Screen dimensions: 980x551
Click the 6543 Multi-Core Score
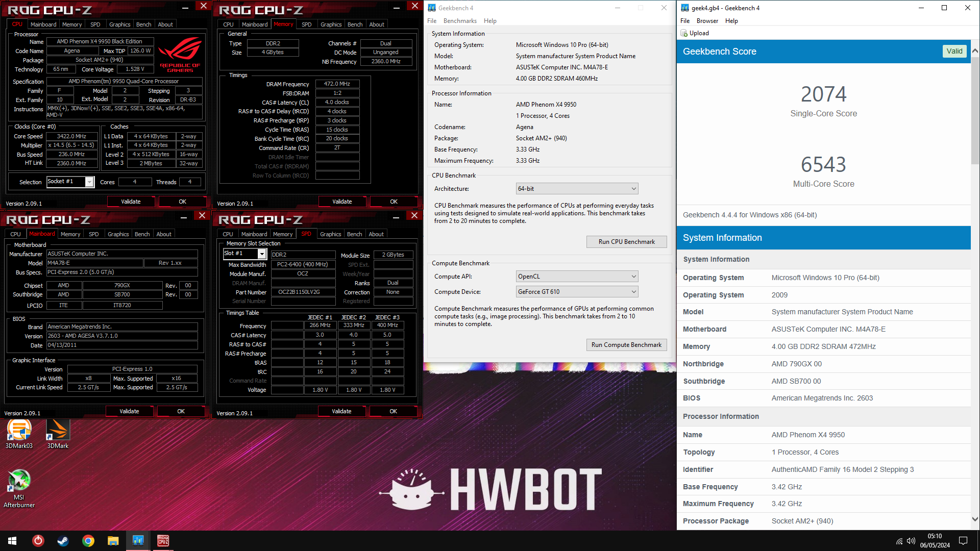click(x=823, y=164)
